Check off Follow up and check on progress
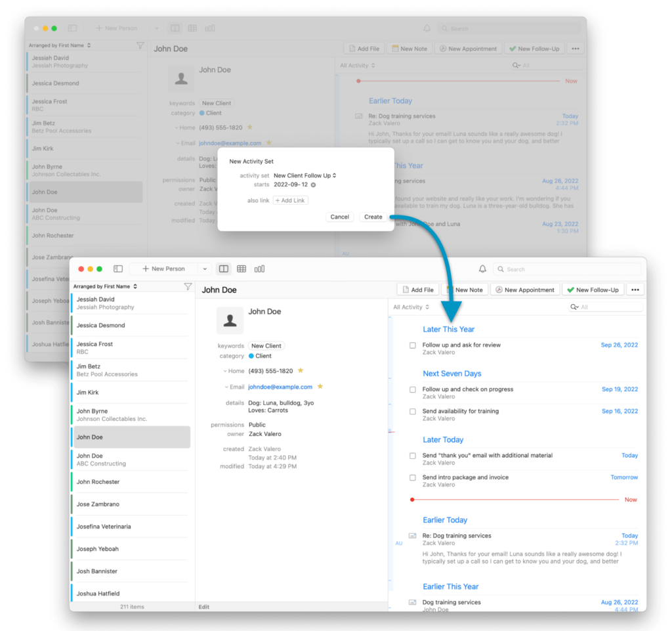672x631 pixels. 412,389
